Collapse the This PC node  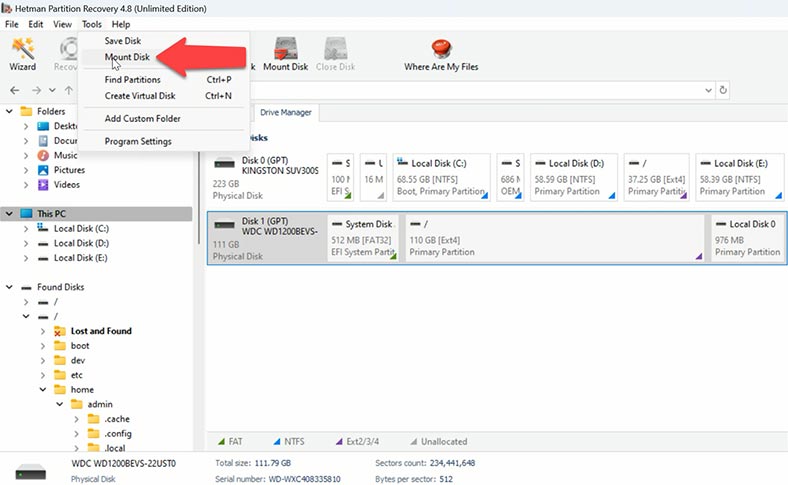[9, 214]
